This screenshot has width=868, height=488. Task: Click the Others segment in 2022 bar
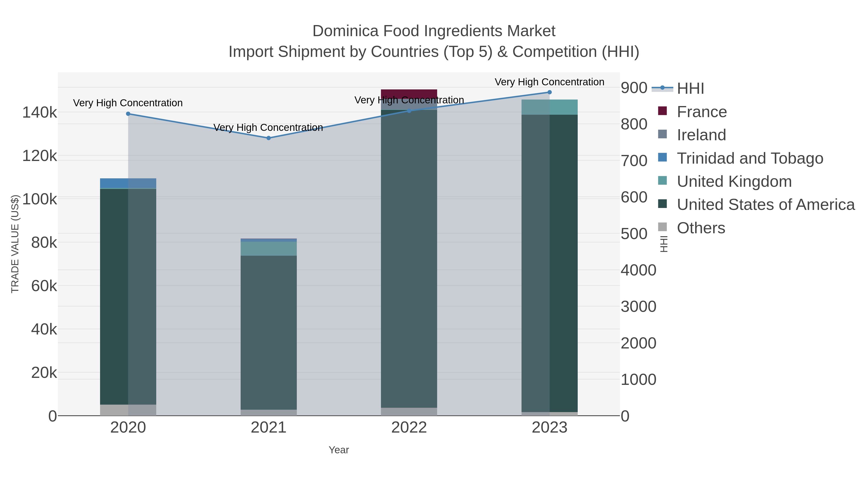409,412
